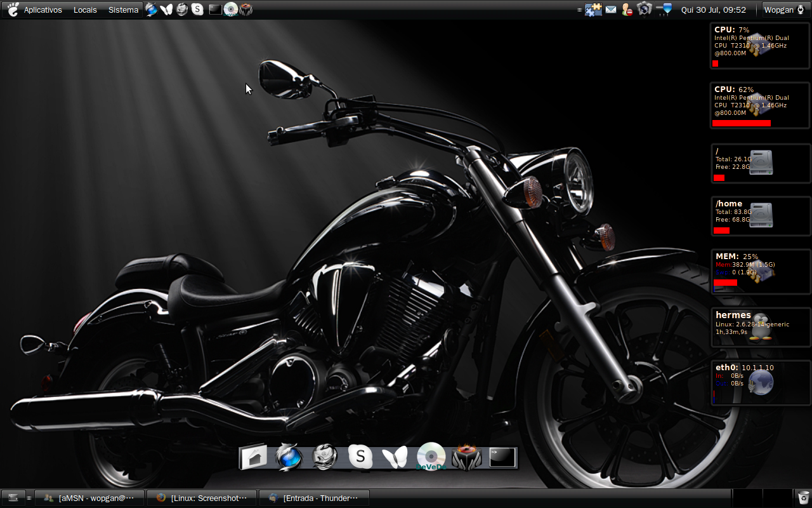
Task: Open the Locais menu
Action: (x=85, y=10)
